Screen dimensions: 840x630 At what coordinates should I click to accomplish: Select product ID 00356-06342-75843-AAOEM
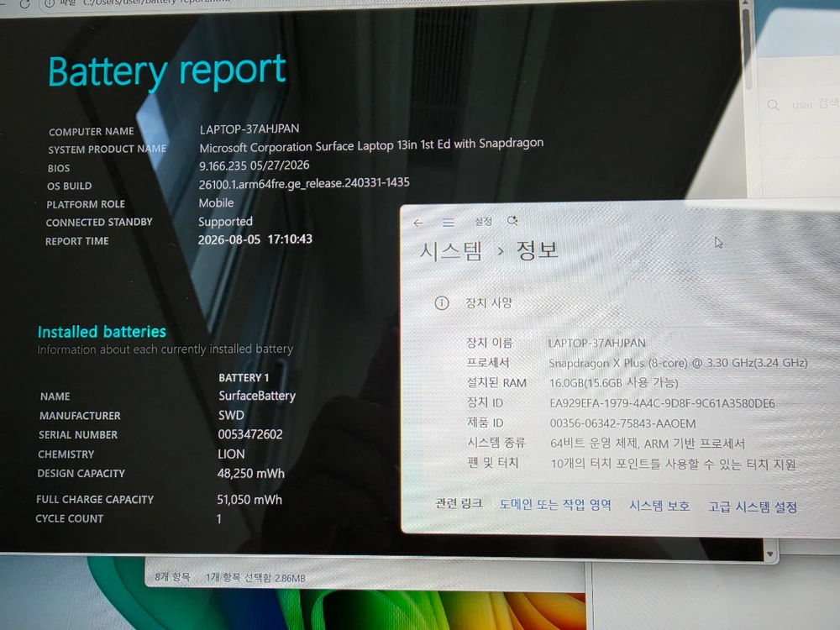coord(622,423)
